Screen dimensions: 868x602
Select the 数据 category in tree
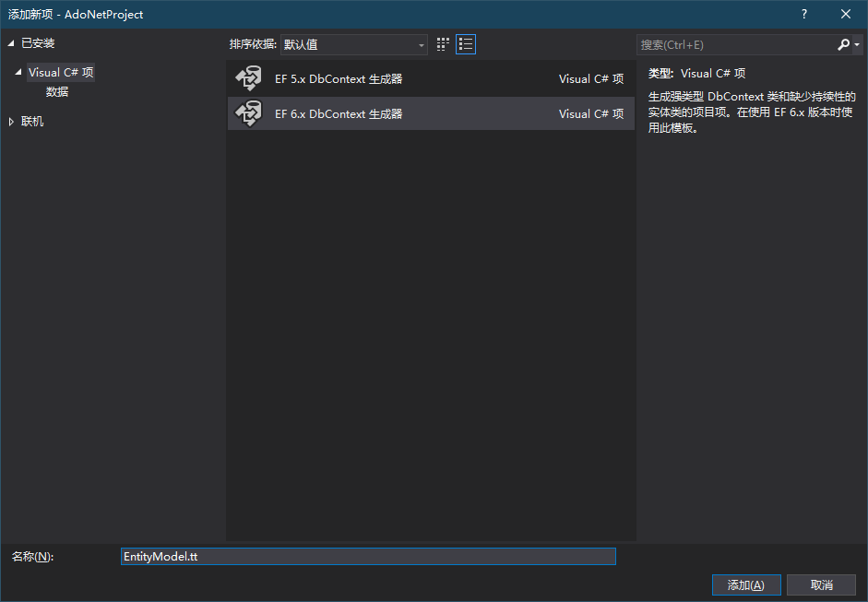tap(57, 92)
